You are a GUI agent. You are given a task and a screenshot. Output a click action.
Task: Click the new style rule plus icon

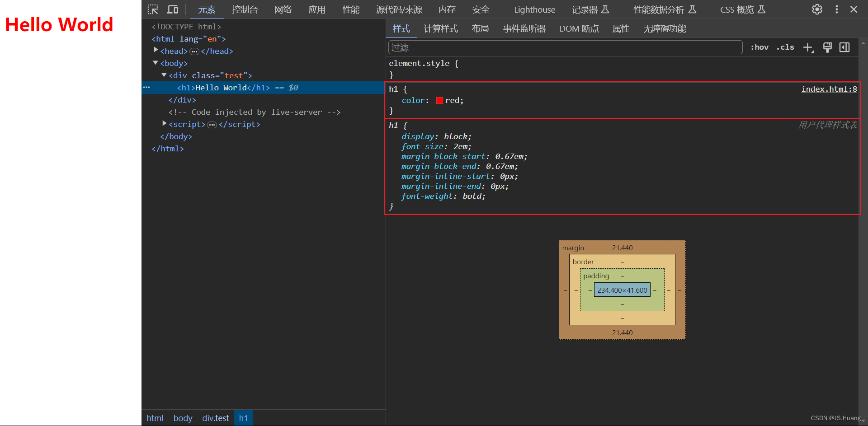click(808, 47)
